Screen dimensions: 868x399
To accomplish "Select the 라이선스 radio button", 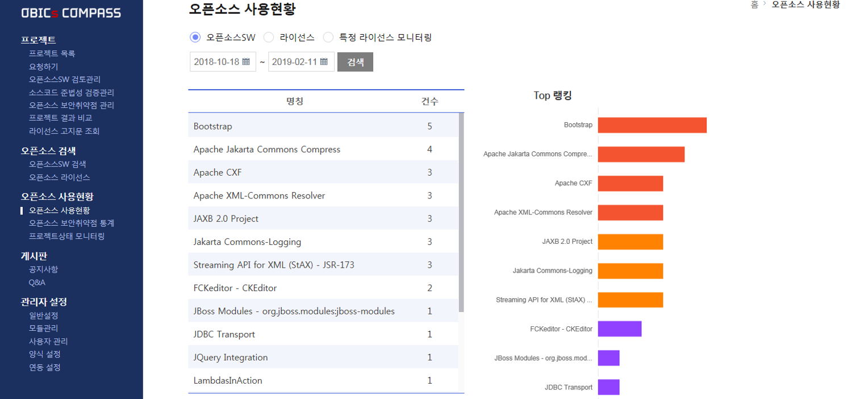I will tap(269, 38).
